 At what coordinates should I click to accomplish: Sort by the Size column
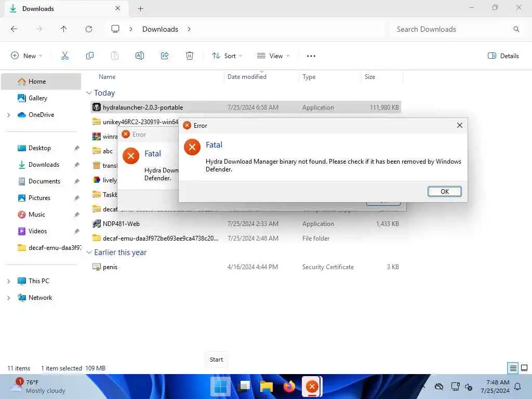370,77
